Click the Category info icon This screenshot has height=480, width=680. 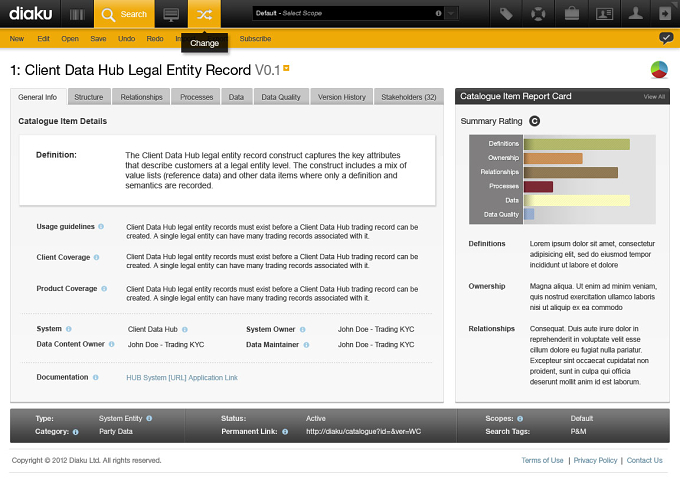(75, 432)
